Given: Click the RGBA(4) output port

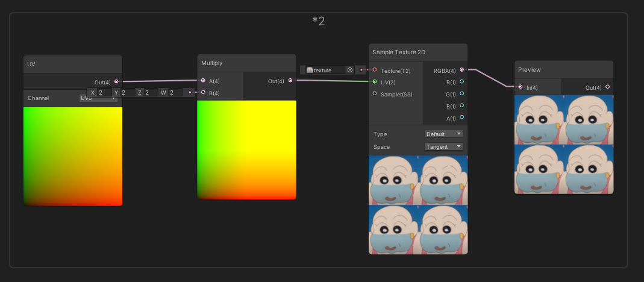Looking at the screenshot, I should (462, 70).
